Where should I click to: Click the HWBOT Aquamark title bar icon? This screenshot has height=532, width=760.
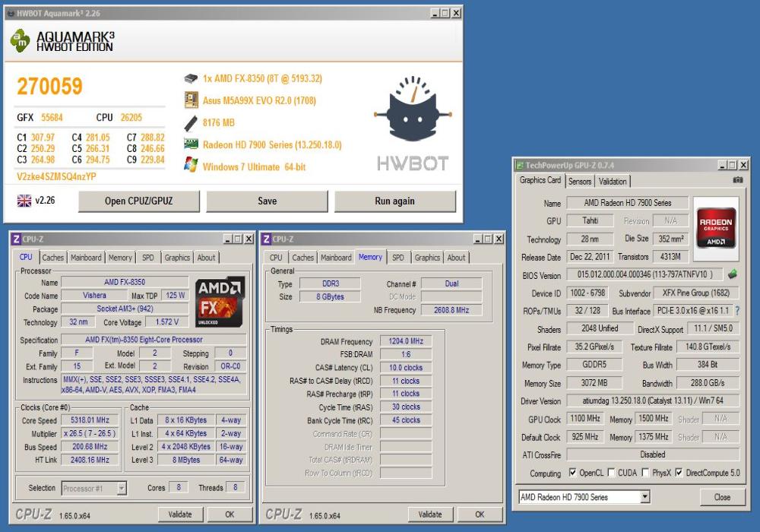(10, 13)
